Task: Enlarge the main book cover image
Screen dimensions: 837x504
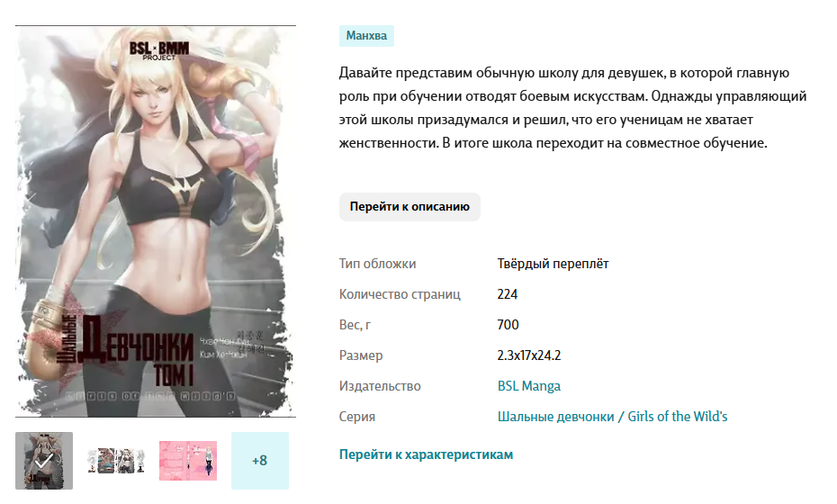Action: pos(156,221)
